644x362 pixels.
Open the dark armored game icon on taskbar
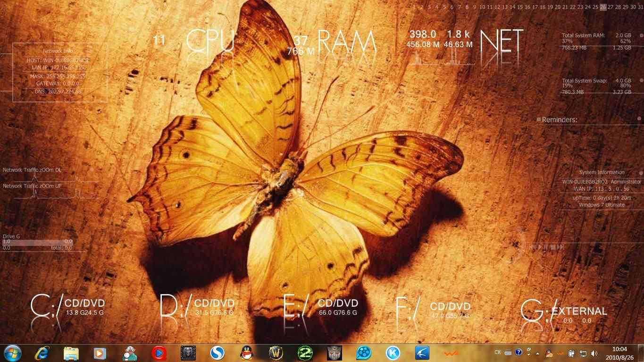pyautogui.click(x=188, y=353)
